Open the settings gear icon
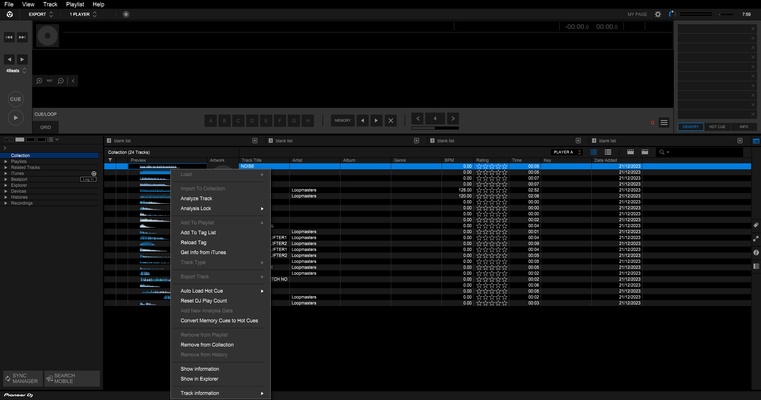The height and width of the screenshot is (400, 761). click(658, 15)
